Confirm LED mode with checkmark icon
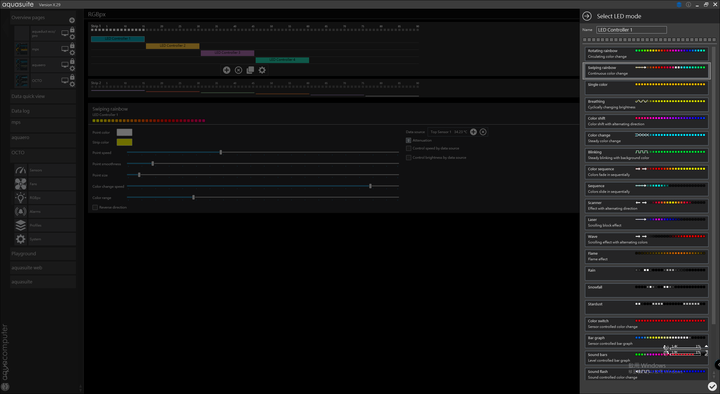The width and height of the screenshot is (720, 394). 712,386
